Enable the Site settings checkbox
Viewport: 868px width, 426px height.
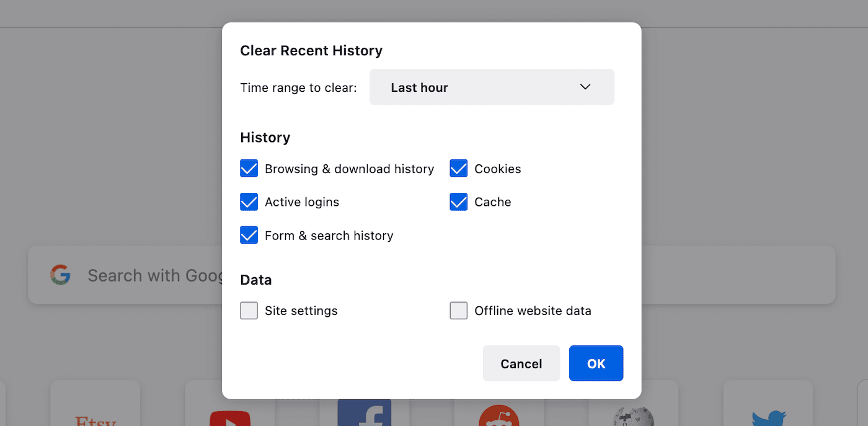tap(249, 310)
